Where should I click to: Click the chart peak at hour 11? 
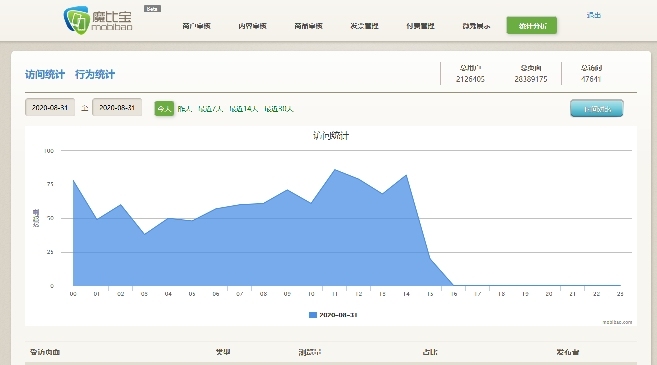335,169
